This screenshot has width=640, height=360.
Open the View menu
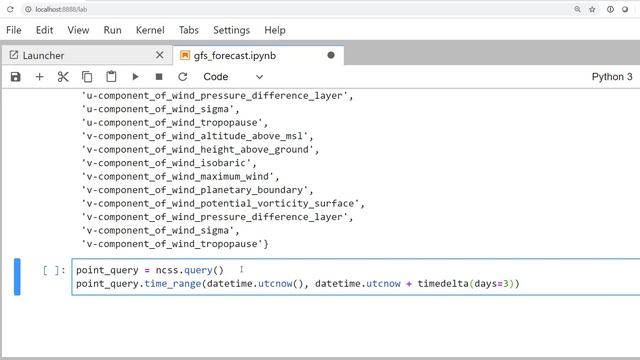[x=78, y=30]
